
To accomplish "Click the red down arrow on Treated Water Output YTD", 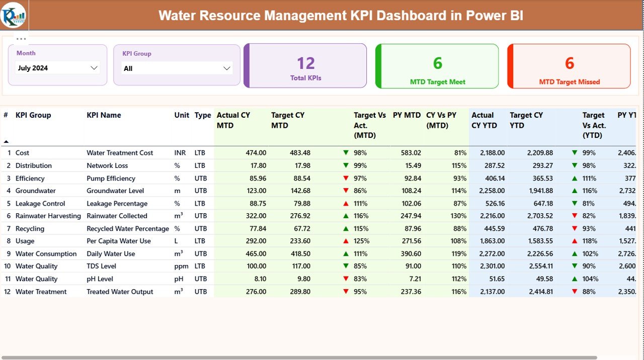I will tap(574, 291).
